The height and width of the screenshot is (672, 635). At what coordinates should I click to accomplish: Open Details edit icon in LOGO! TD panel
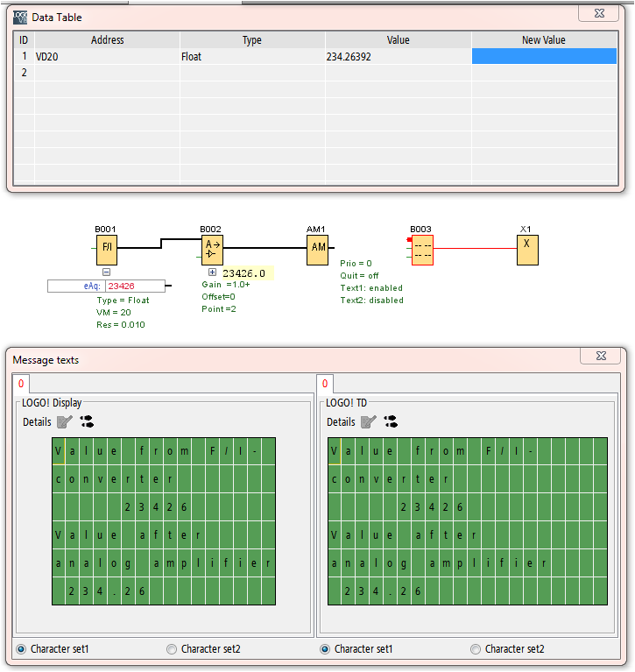(x=369, y=421)
